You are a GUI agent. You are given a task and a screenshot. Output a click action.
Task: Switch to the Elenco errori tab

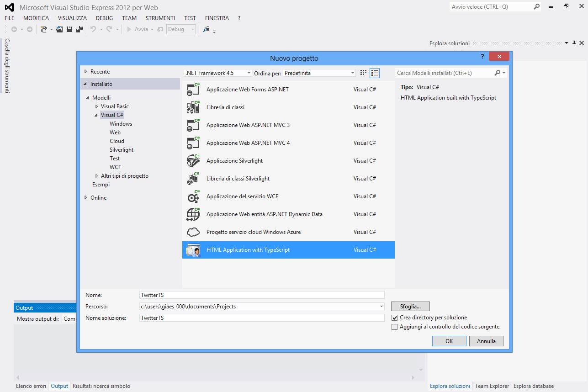tap(31, 386)
